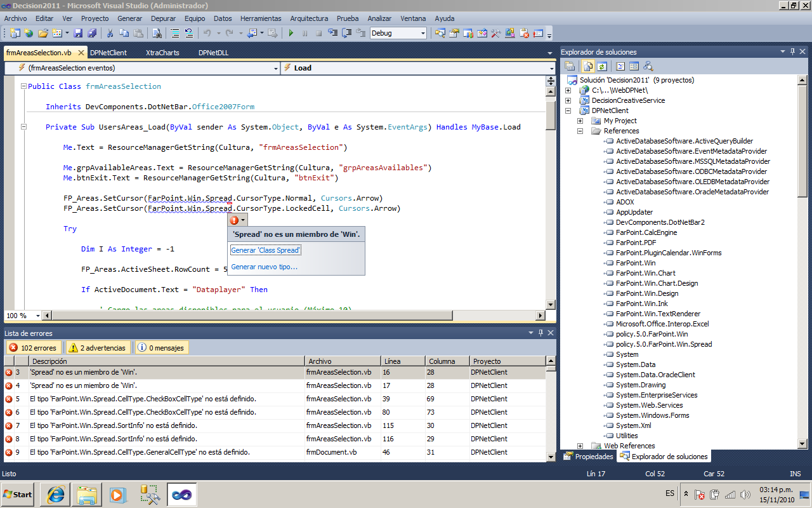Collapse the DPNetClient project node
812x508 pixels.
tap(568, 110)
